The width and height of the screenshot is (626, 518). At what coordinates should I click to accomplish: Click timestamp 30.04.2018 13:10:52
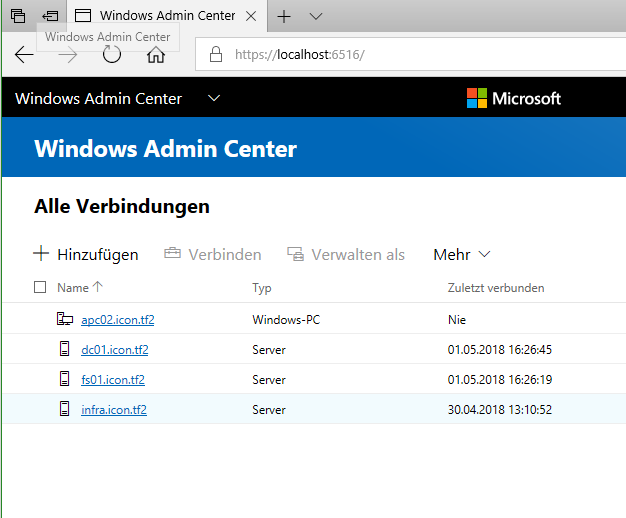point(500,410)
